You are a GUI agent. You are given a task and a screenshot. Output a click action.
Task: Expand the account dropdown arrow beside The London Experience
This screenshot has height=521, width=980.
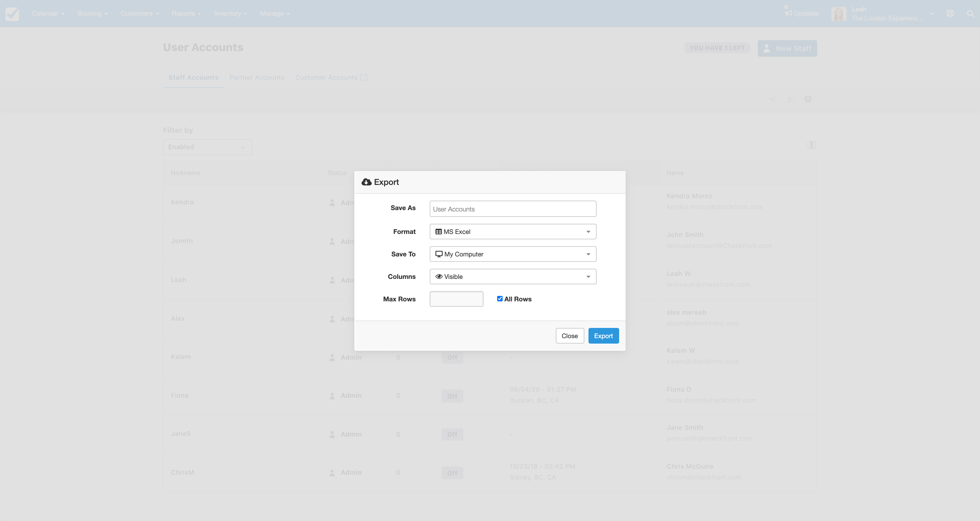931,14
